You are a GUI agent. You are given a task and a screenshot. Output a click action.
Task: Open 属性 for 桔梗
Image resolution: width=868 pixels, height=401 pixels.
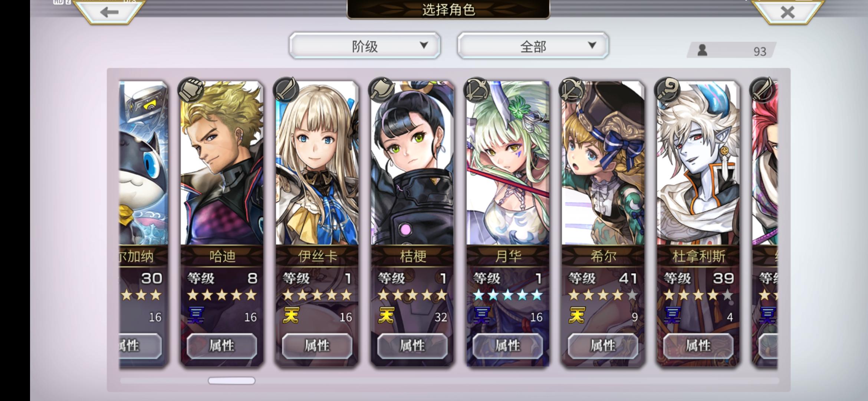[412, 346]
